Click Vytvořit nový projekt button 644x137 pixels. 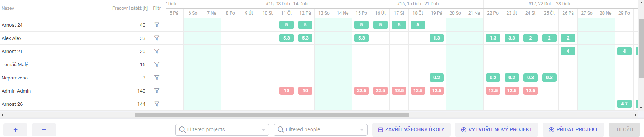coord(496,129)
